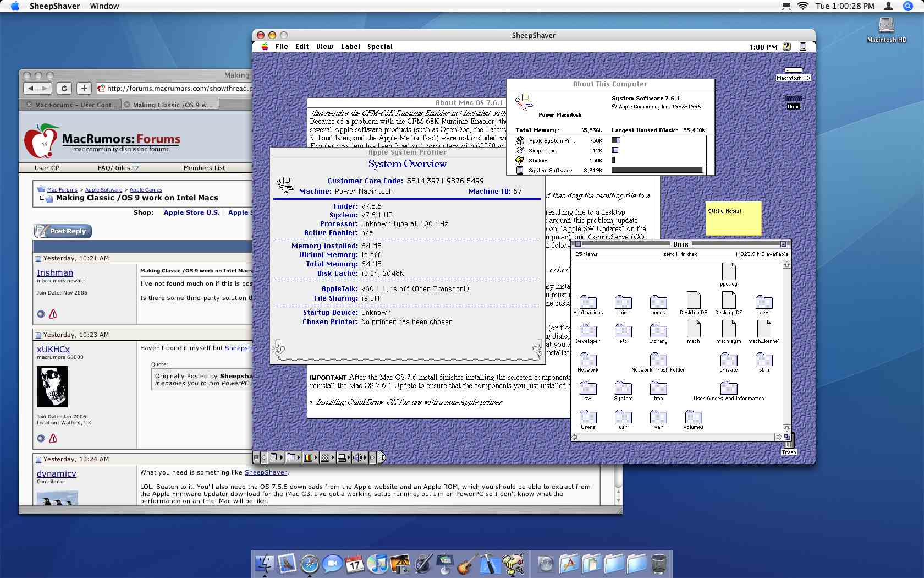Click the yellow Sticky Notes note
The width and height of the screenshot is (924, 578).
[x=734, y=219]
